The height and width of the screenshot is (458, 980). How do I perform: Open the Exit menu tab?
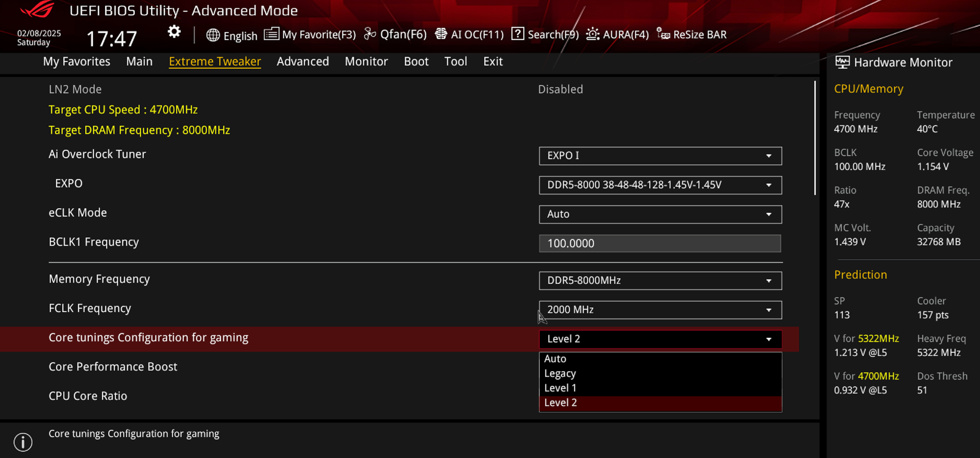(x=492, y=61)
